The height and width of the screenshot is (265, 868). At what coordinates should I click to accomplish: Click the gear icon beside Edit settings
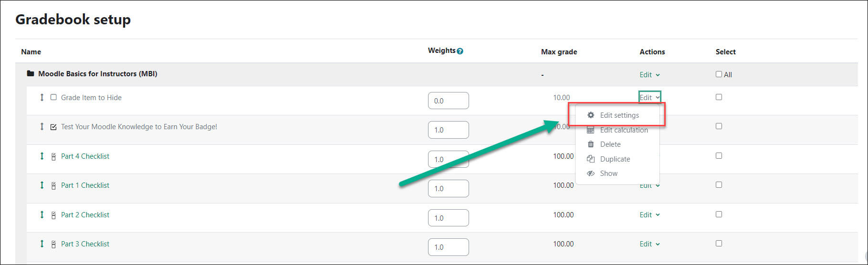click(x=591, y=115)
